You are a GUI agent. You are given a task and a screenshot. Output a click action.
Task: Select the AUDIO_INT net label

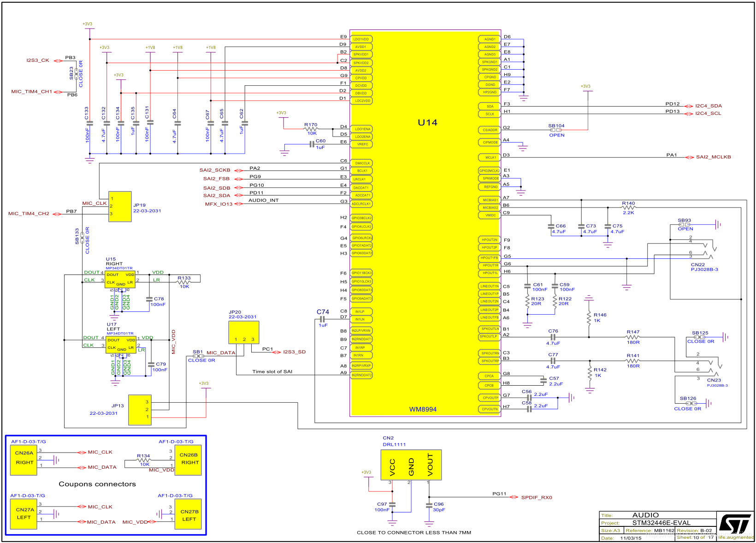pyautogui.click(x=263, y=200)
